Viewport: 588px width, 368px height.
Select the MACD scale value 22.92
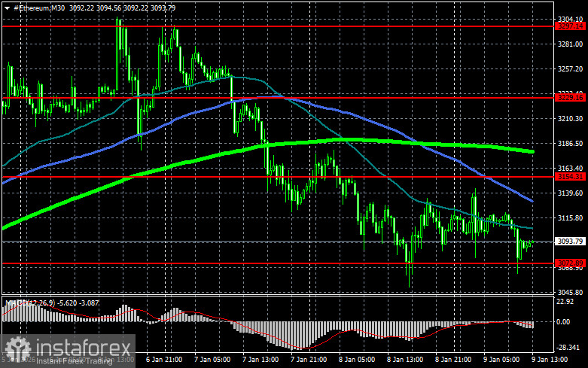pyautogui.click(x=565, y=302)
